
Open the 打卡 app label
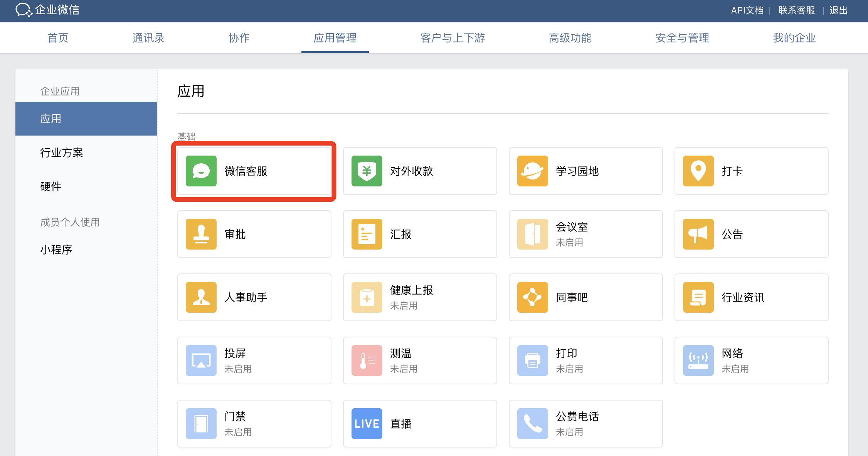(732, 171)
